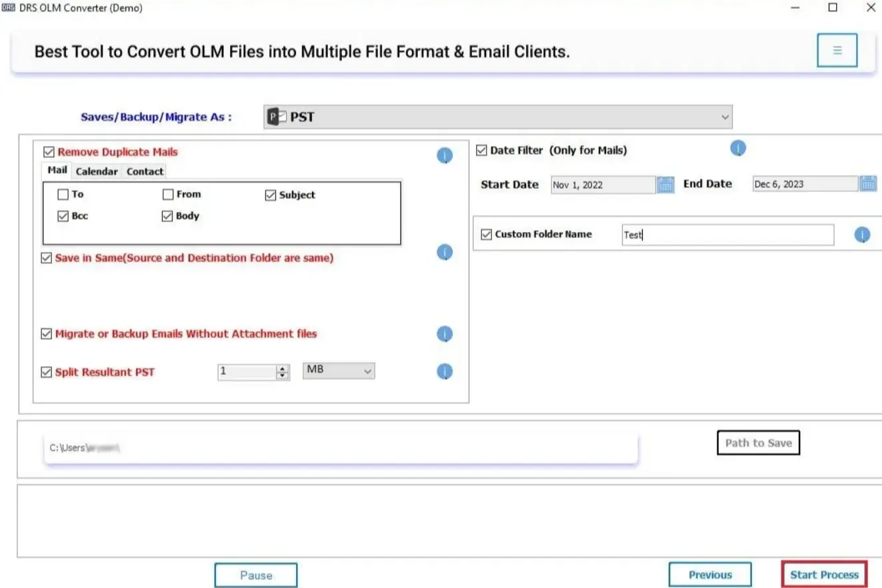Click info icon beside Split Resultant PST
Screen dimensions: 882x588
tap(445, 372)
